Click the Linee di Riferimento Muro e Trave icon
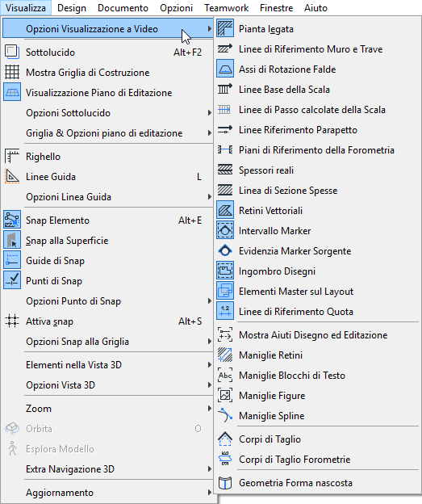This screenshot has width=422, height=504. [225, 48]
